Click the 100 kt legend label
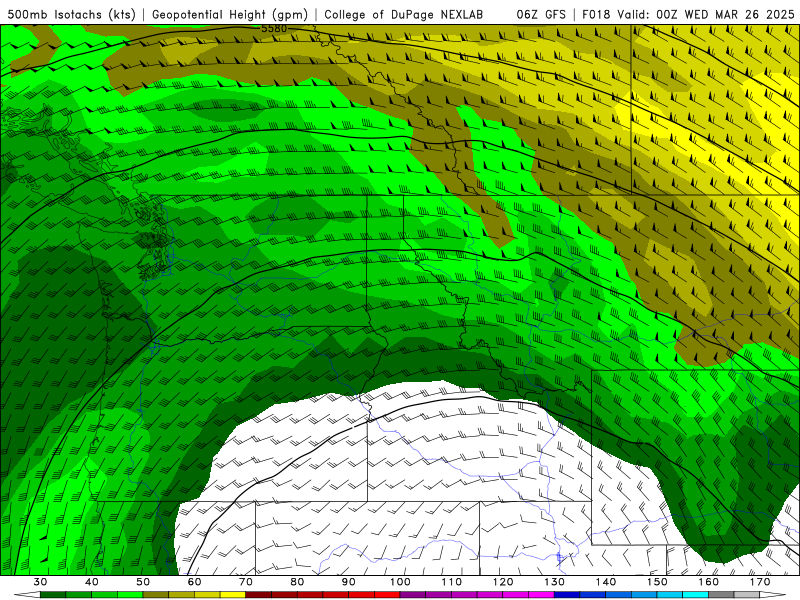 coord(400,582)
